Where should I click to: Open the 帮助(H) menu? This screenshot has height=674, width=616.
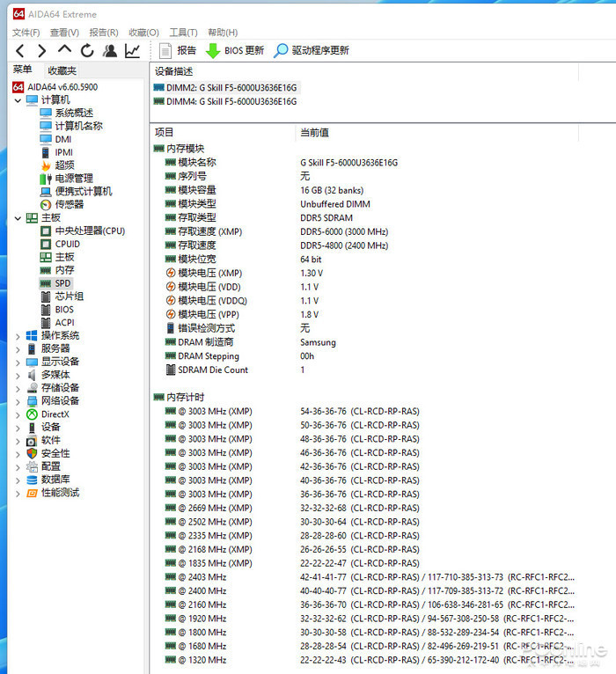[223, 33]
